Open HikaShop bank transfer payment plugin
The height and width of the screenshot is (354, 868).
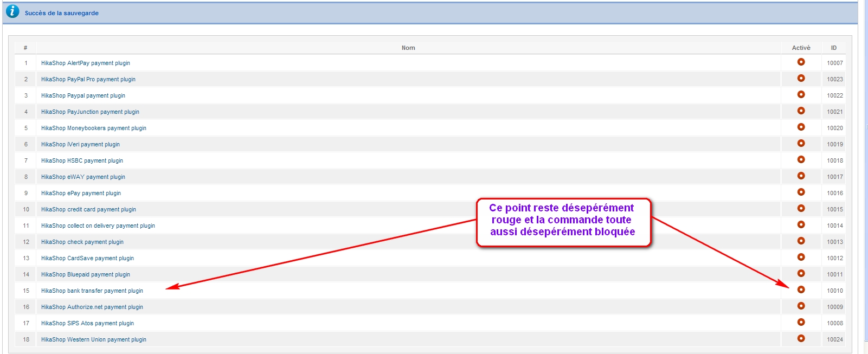pyautogui.click(x=92, y=291)
